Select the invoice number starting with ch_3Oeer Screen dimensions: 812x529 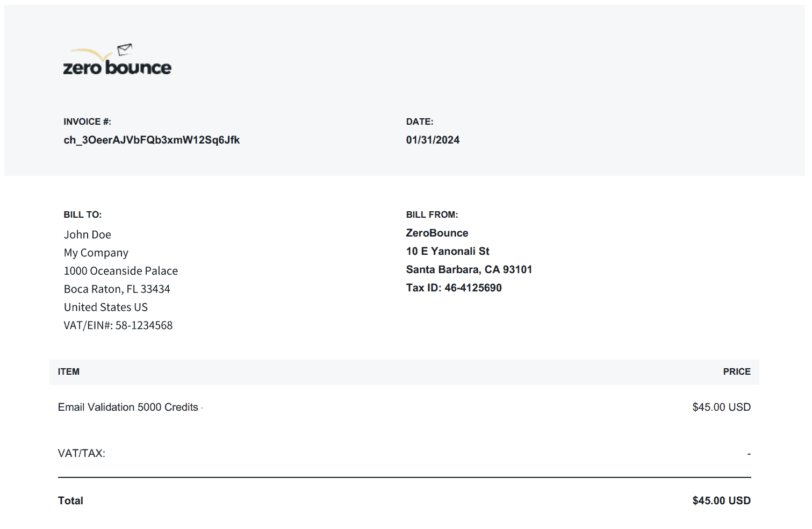pos(152,140)
